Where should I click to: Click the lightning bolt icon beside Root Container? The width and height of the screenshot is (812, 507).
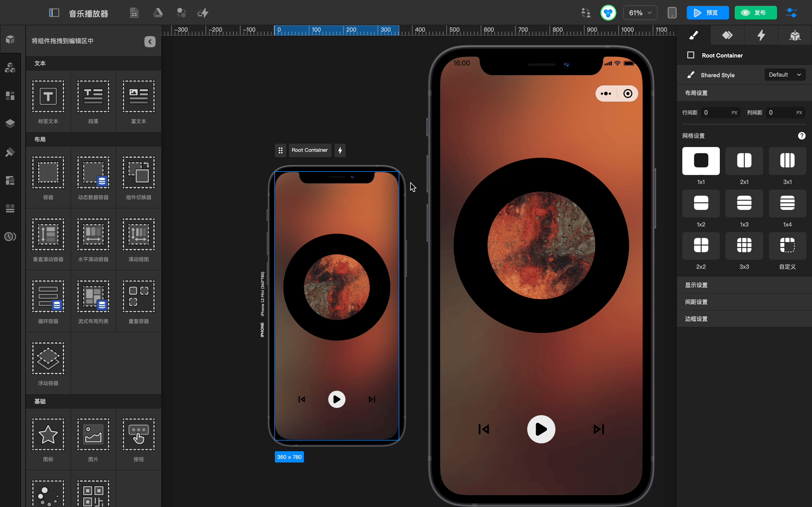[340, 150]
